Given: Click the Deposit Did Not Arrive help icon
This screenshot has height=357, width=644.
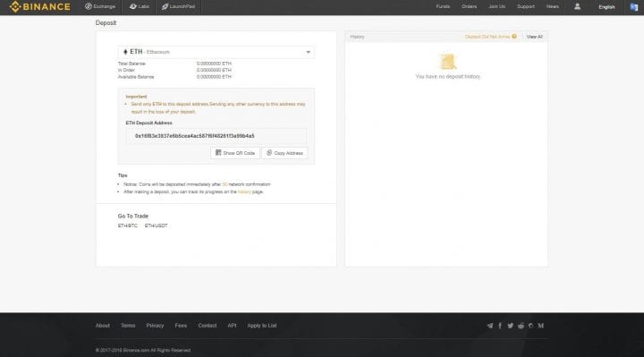Looking at the screenshot, I should (x=513, y=37).
